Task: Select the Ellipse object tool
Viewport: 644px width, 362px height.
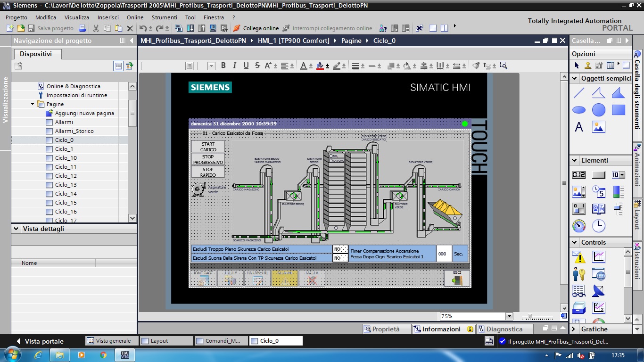Action: coord(579,110)
